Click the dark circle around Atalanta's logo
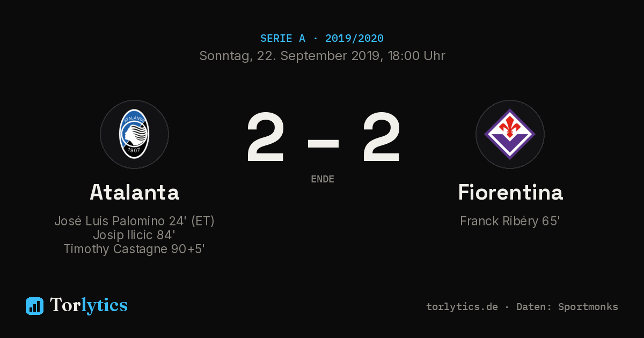Image resolution: width=644 pixels, height=338 pixels. (x=134, y=134)
